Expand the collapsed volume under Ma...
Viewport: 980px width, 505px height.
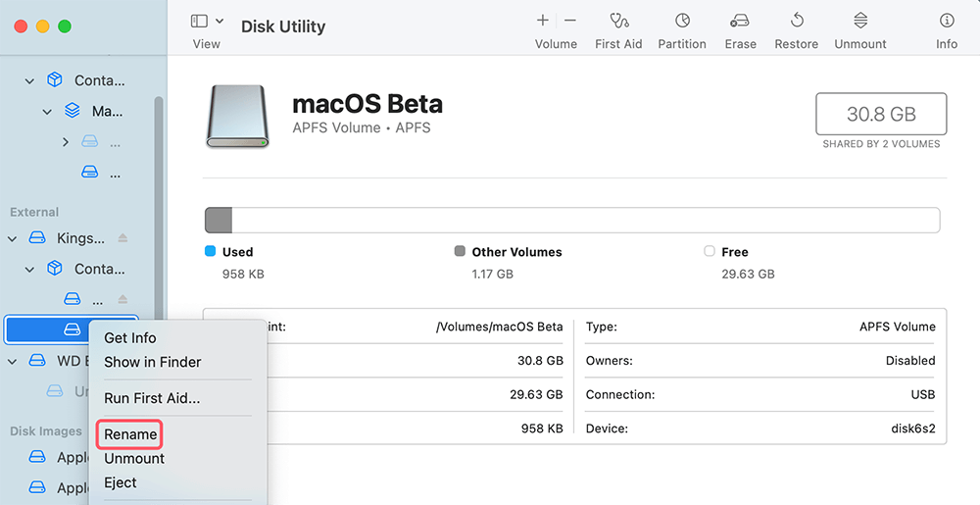pyautogui.click(x=65, y=142)
